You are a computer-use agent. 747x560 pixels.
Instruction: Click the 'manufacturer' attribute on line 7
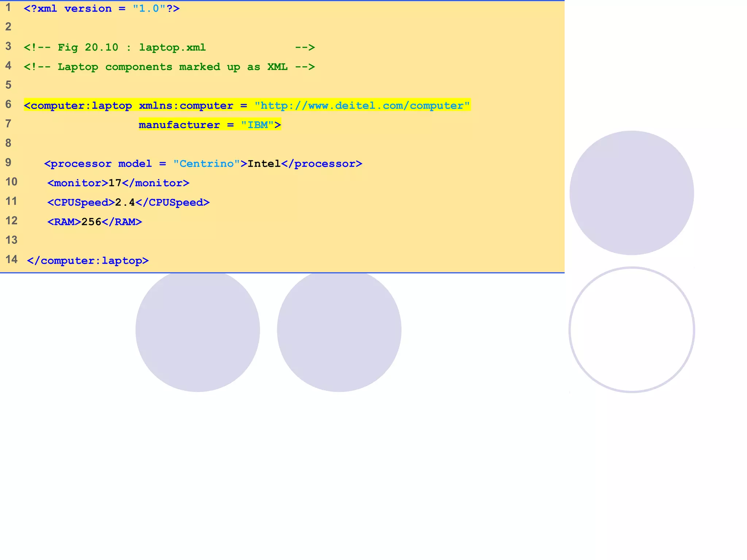click(179, 125)
